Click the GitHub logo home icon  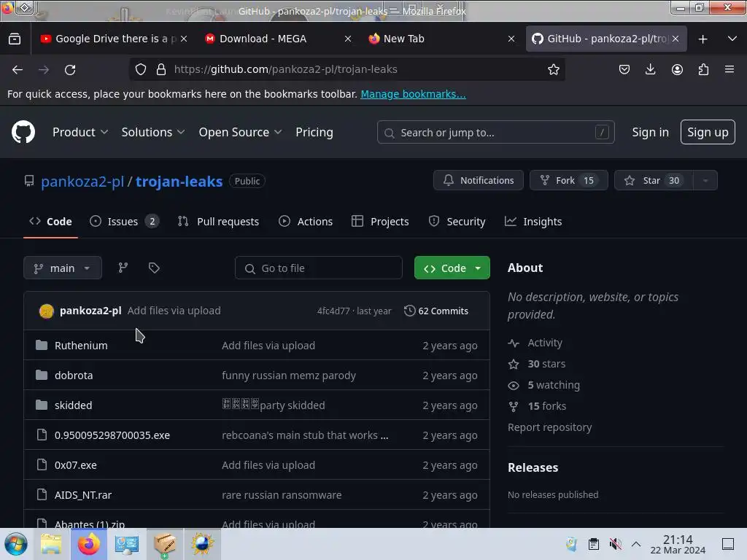pyautogui.click(x=23, y=132)
